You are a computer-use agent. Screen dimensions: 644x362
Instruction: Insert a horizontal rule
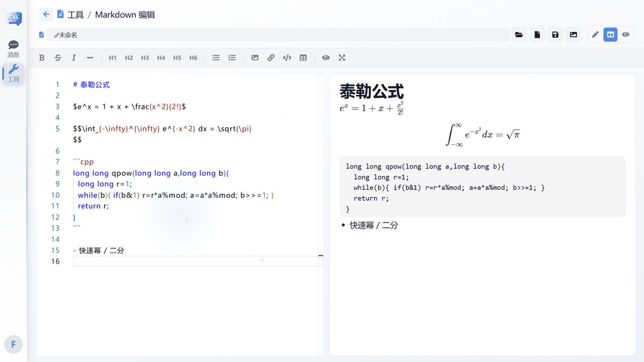click(90, 58)
